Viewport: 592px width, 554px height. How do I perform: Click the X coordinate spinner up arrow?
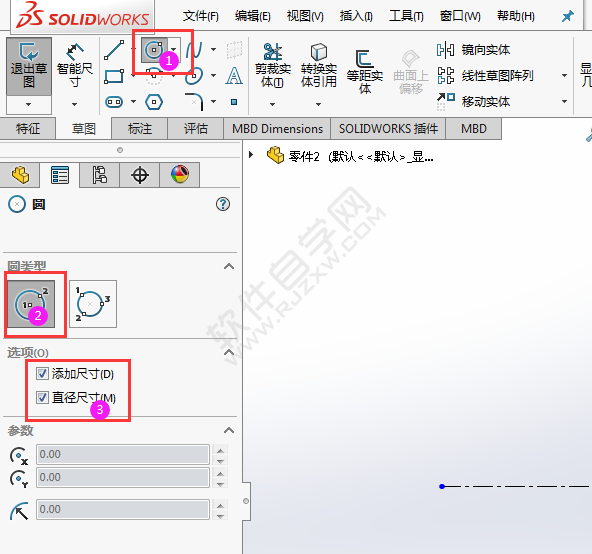tap(220, 450)
